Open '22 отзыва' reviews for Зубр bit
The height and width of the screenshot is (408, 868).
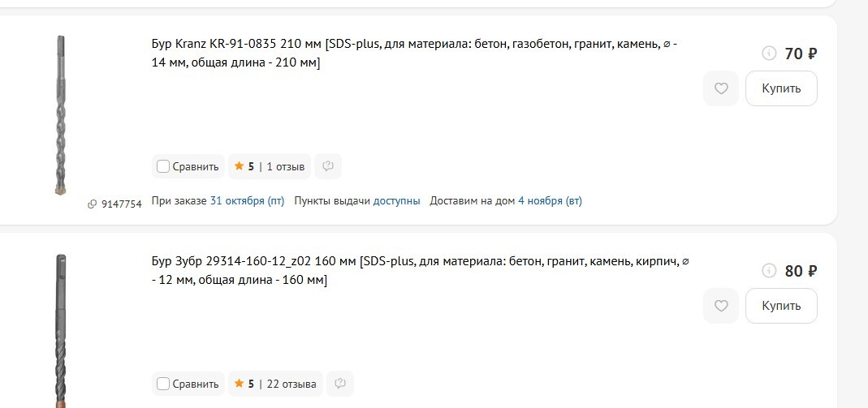click(x=291, y=384)
